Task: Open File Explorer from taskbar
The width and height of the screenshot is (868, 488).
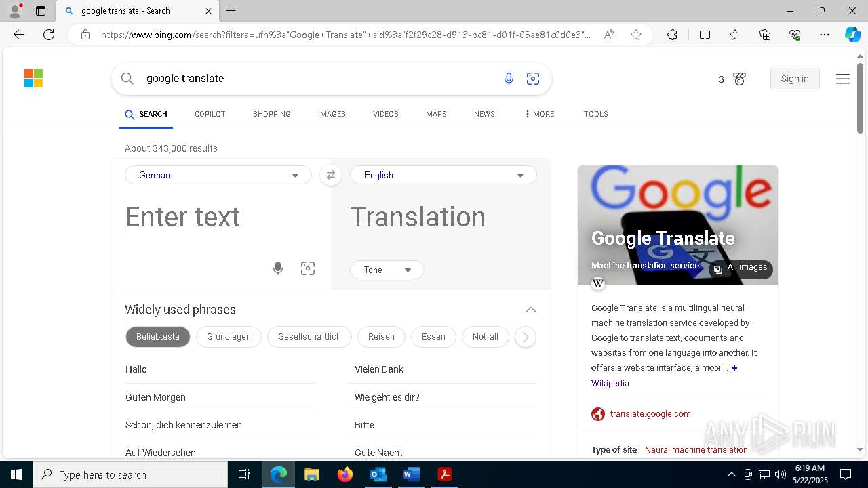Action: click(x=311, y=474)
